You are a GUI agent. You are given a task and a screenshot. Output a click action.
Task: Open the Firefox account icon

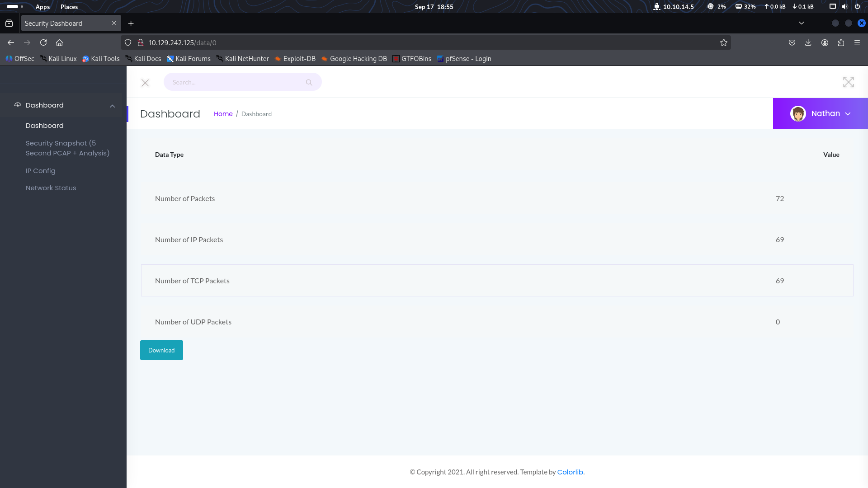tap(825, 42)
